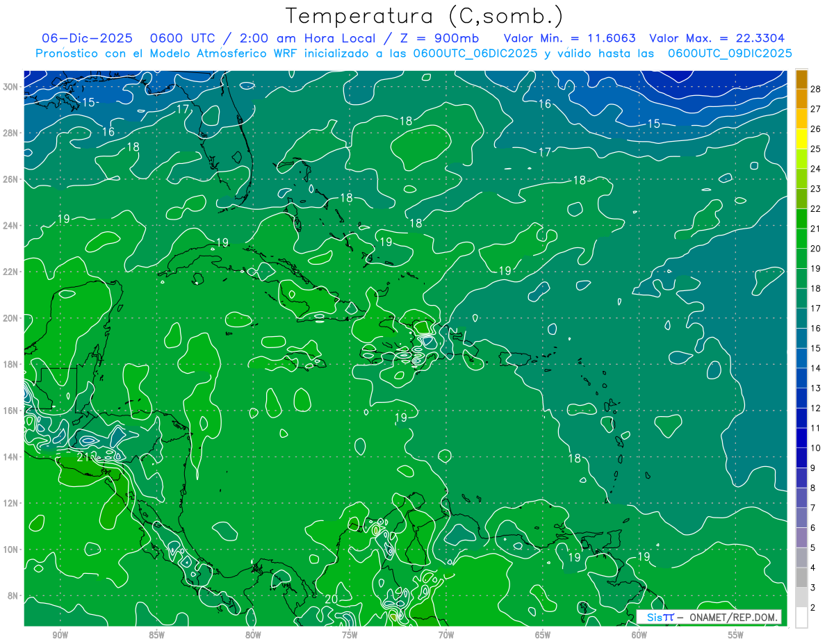Select the date text '06-Dic-2025'
This screenshot has width=834, height=644.
(87, 38)
